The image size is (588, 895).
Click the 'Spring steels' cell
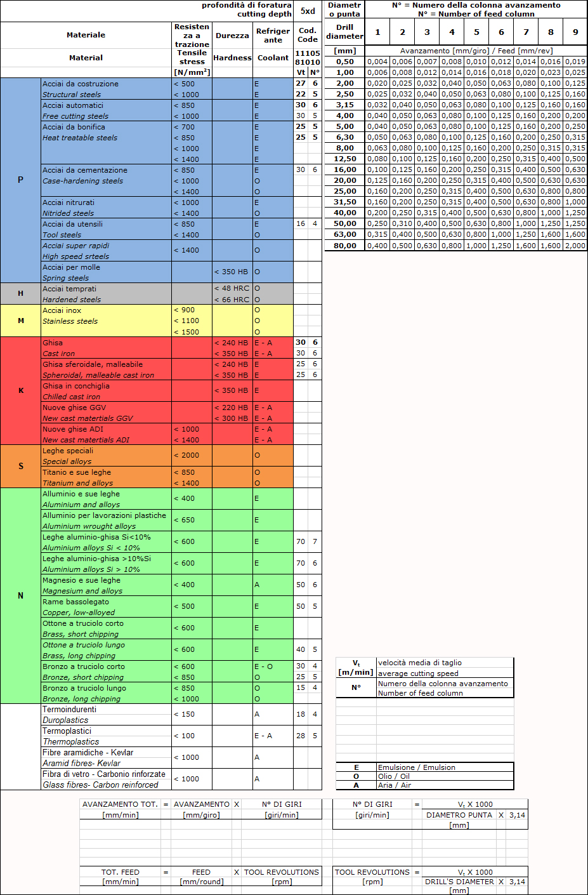107,278
